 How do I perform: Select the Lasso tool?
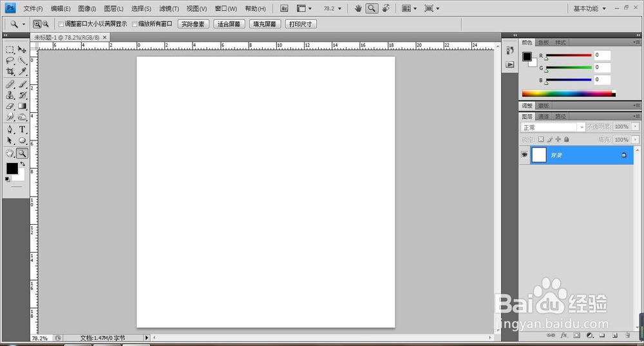point(10,61)
